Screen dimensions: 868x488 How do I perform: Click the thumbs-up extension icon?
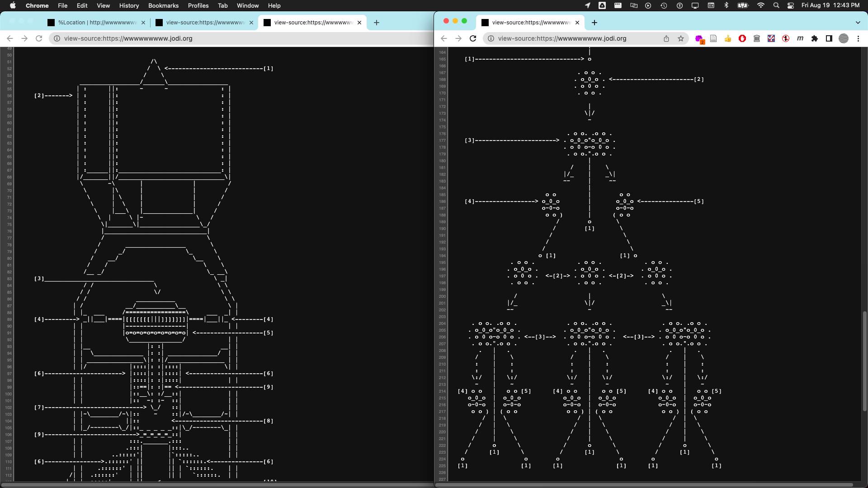tap(728, 38)
